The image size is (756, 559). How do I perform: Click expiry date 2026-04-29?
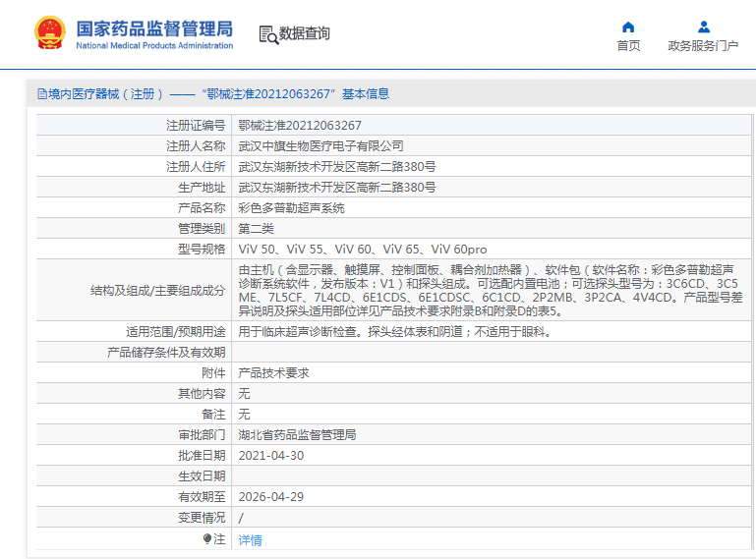click(271, 496)
